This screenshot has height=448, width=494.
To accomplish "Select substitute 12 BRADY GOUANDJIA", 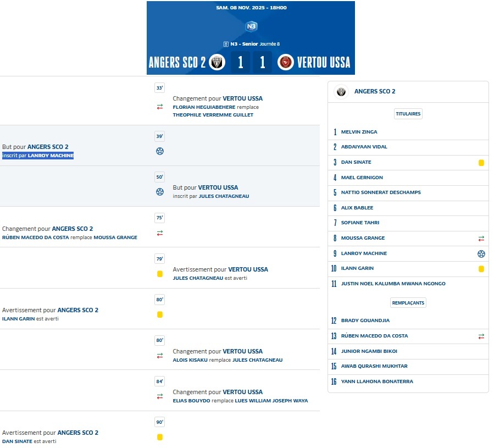I will (408, 320).
